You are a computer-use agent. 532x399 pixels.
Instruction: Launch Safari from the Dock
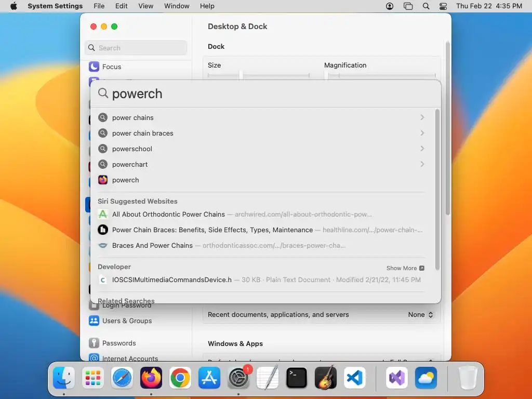[122, 378]
